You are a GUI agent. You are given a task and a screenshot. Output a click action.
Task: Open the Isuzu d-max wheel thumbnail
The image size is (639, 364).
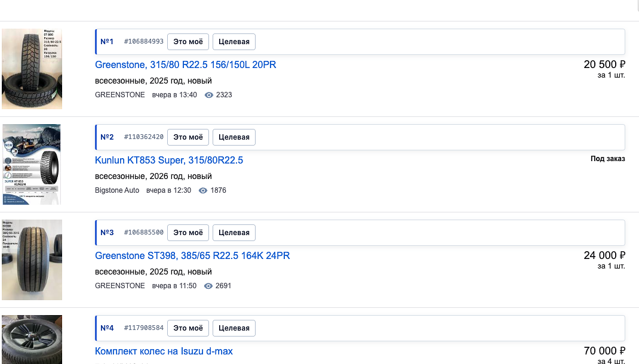pos(32,340)
